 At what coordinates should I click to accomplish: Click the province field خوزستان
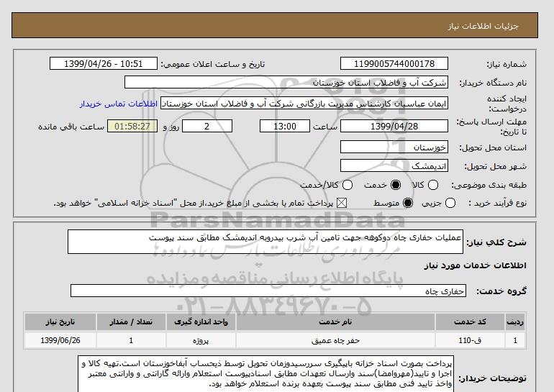[394, 147]
